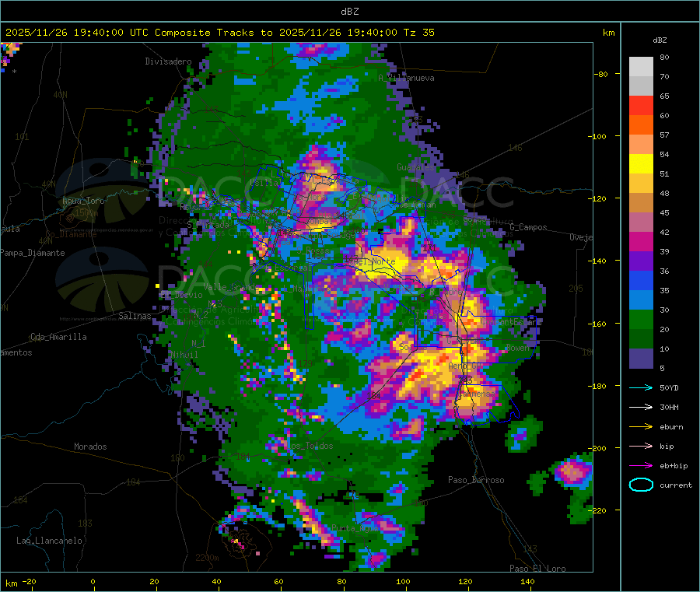Click the Agua_Toro place label
This screenshot has width=700, height=592.
tap(83, 201)
